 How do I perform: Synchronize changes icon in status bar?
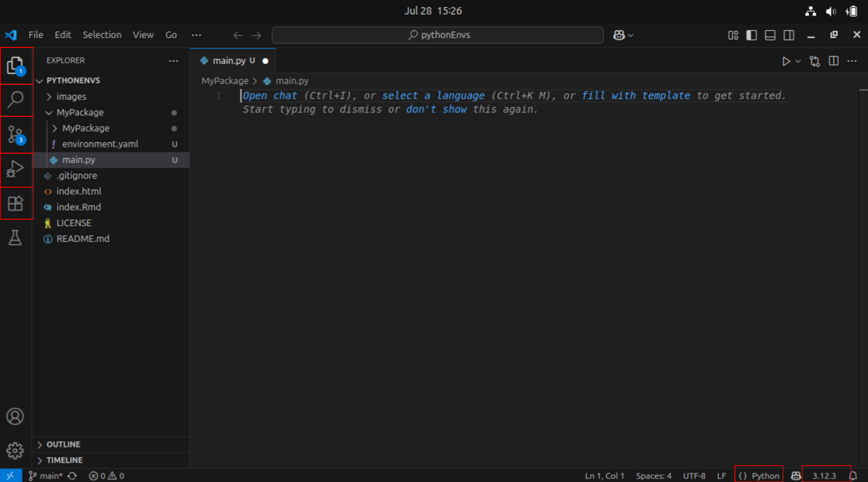72,476
